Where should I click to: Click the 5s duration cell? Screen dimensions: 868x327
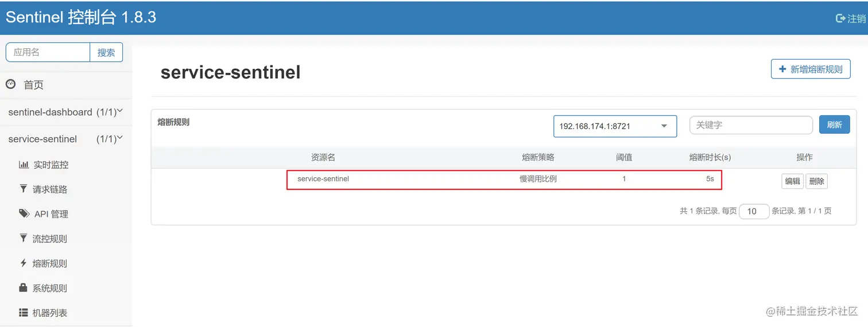click(x=710, y=179)
